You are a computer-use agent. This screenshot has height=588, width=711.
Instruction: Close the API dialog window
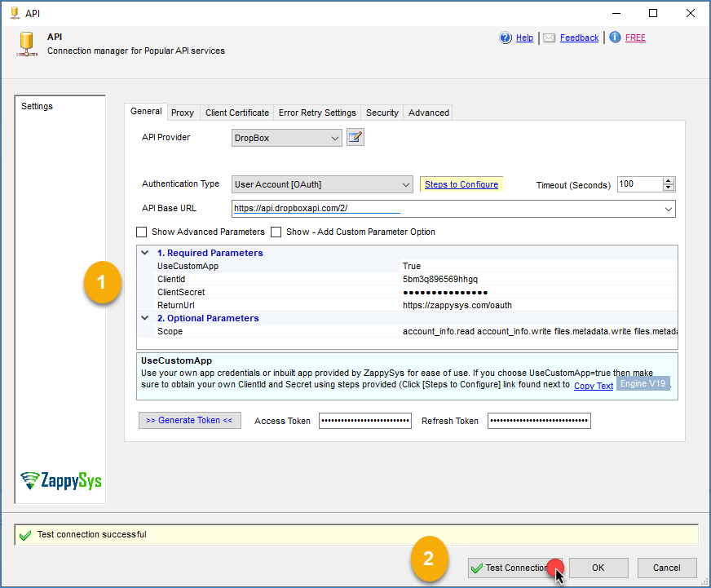pos(690,13)
